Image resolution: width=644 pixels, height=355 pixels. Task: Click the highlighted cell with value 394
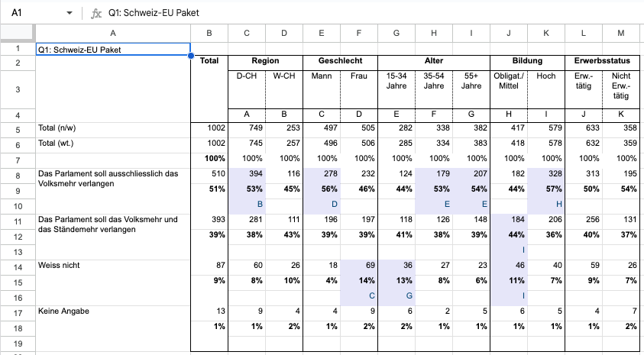click(x=246, y=175)
